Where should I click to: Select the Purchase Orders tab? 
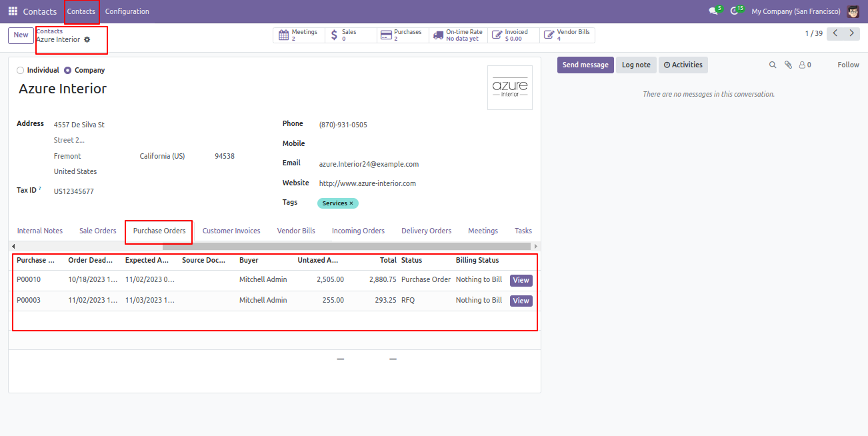(159, 231)
